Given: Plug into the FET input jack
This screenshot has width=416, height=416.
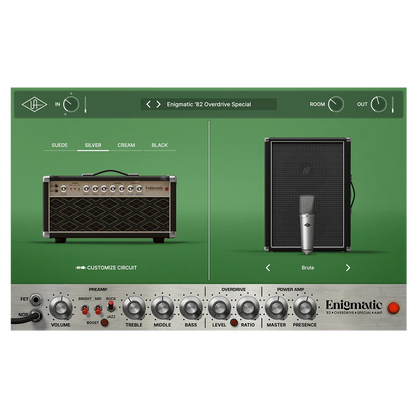Looking at the screenshot, I should pyautogui.click(x=35, y=300).
